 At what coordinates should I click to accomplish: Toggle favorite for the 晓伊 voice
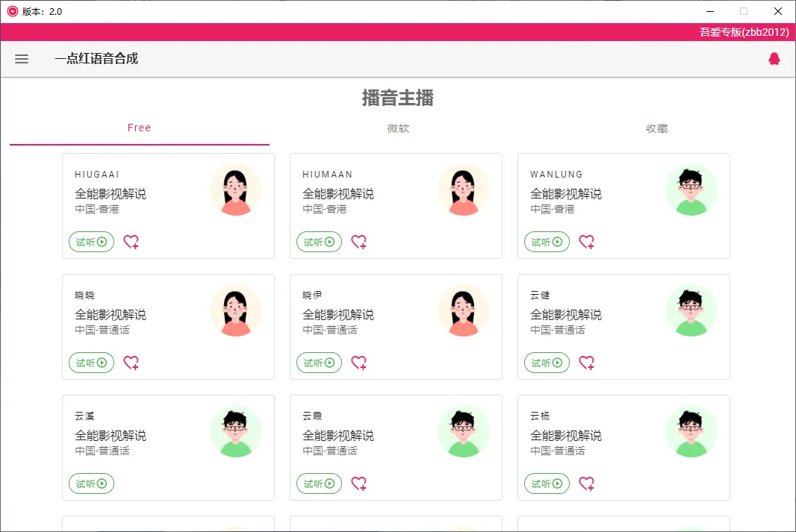[358, 363]
